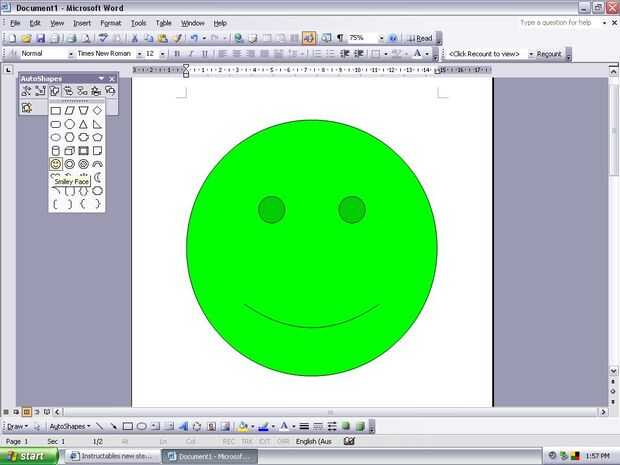Select the Parallelogram shape in the palette
This screenshot has height=465, width=620.
pyautogui.click(x=70, y=111)
